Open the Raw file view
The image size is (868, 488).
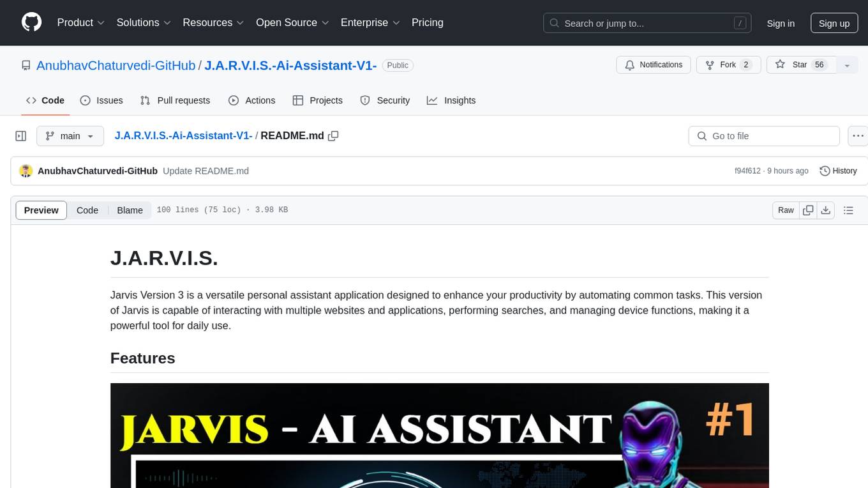pos(786,210)
